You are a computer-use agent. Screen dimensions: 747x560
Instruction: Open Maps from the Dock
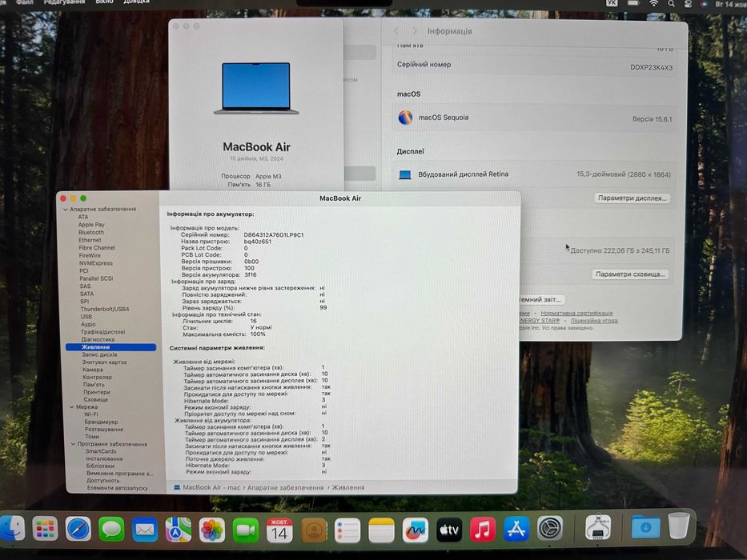pyautogui.click(x=179, y=530)
